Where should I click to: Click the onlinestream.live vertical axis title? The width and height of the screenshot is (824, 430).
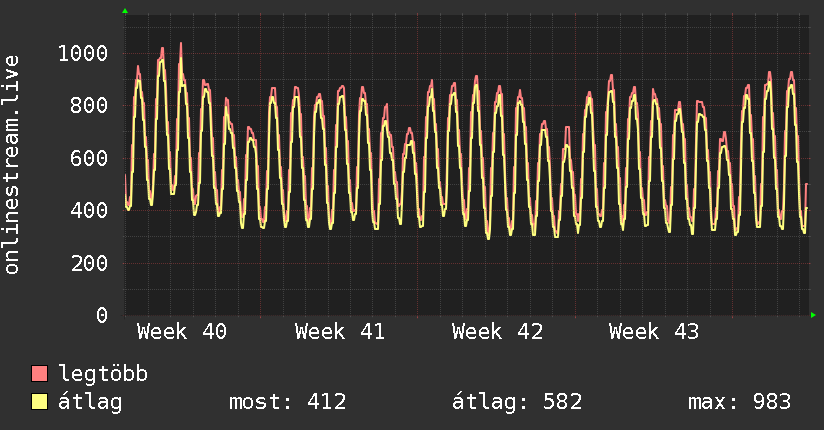tap(12, 165)
